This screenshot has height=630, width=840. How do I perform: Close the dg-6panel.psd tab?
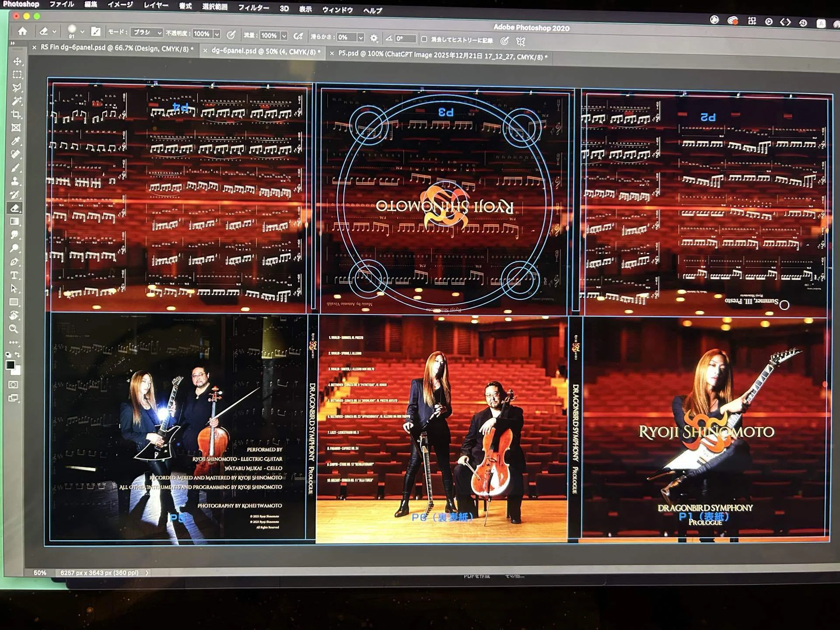pyautogui.click(x=205, y=51)
